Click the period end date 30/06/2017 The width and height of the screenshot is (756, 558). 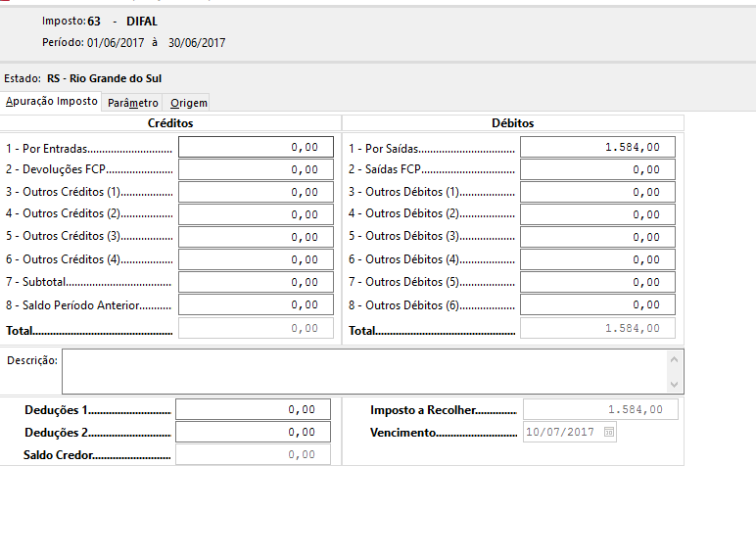(197, 43)
